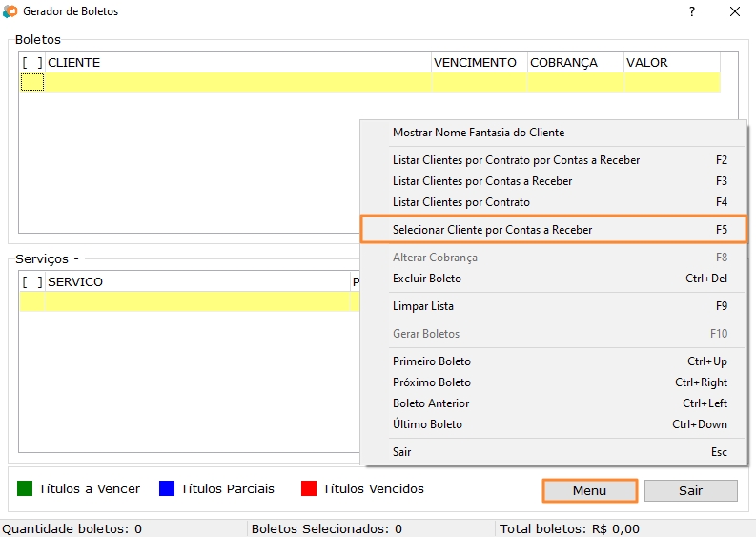Screen dimensions: 756x537
Task: Click the SERVICO column header
Action: tap(197, 282)
